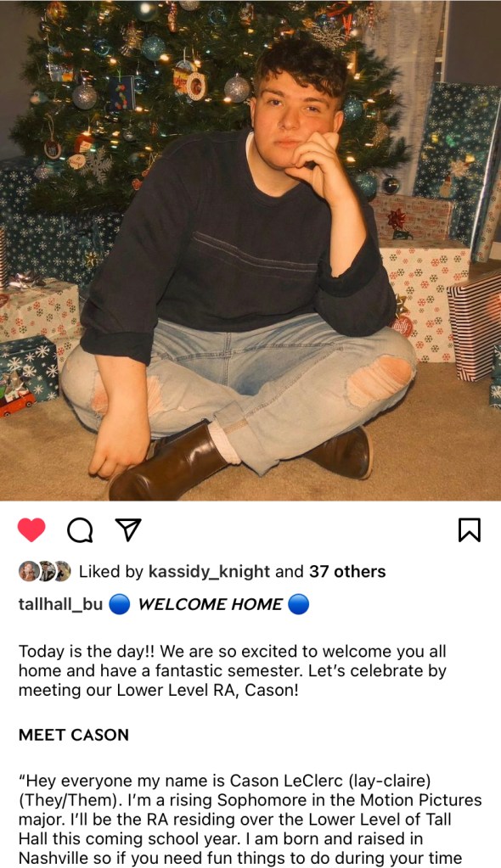The image size is (501, 868).
Task: Tap the first liker avatar circle
Action: [28, 571]
